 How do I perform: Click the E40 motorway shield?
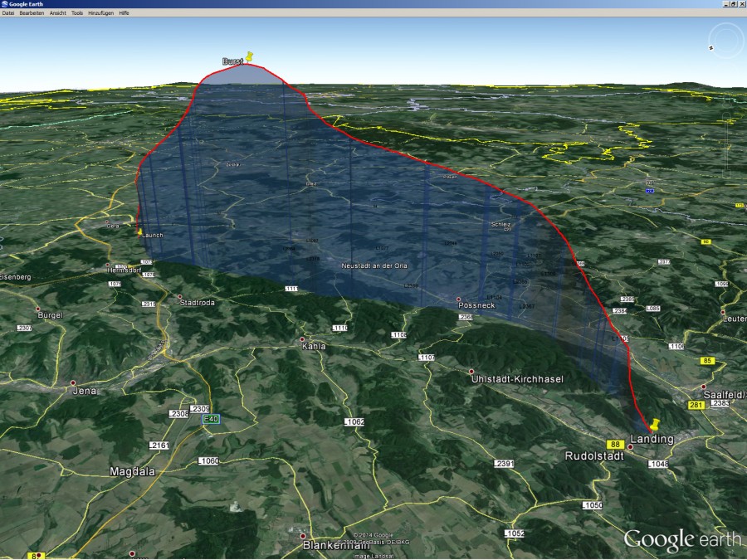click(210, 420)
